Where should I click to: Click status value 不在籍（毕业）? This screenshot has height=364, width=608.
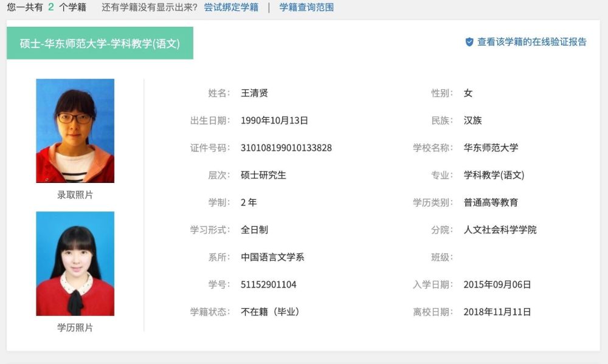point(270,312)
